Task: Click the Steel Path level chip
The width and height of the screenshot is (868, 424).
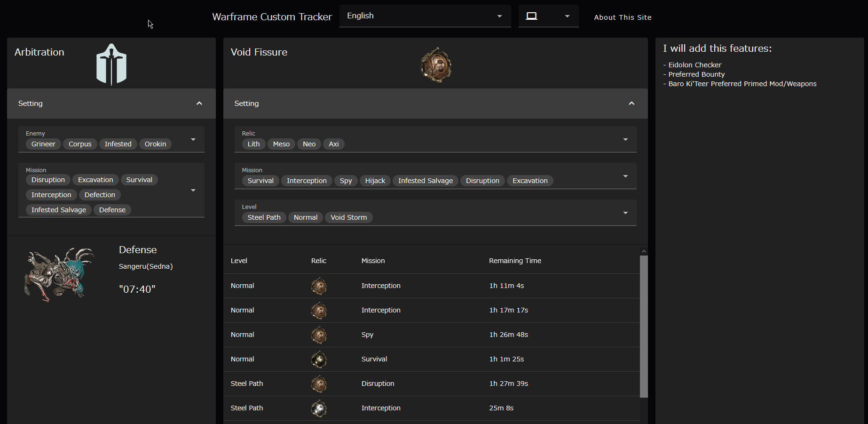Action: 264,217
